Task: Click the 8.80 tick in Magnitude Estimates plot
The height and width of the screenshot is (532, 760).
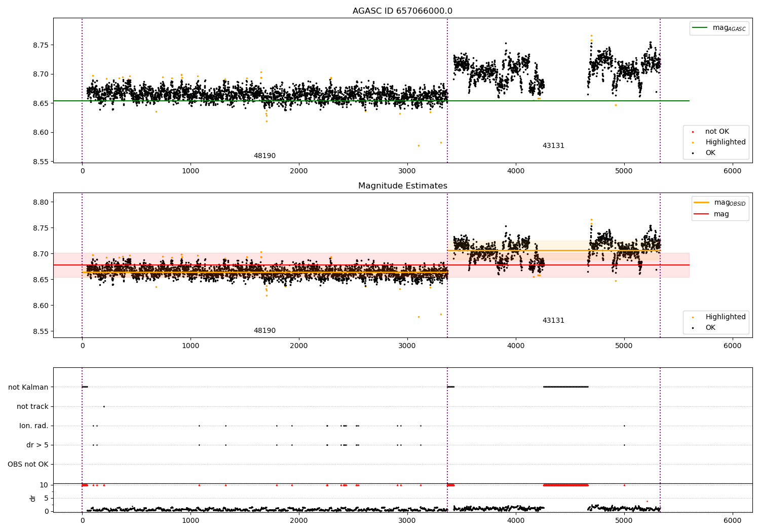Action: [x=41, y=202]
